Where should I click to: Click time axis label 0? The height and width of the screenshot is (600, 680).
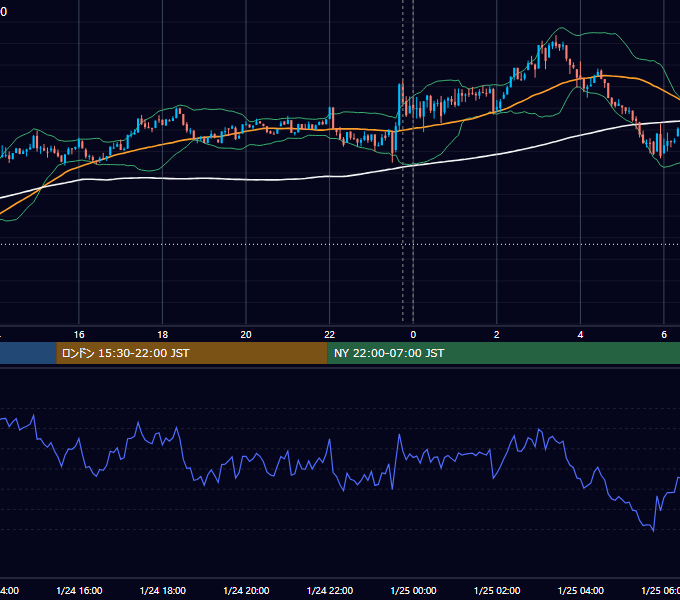413,335
